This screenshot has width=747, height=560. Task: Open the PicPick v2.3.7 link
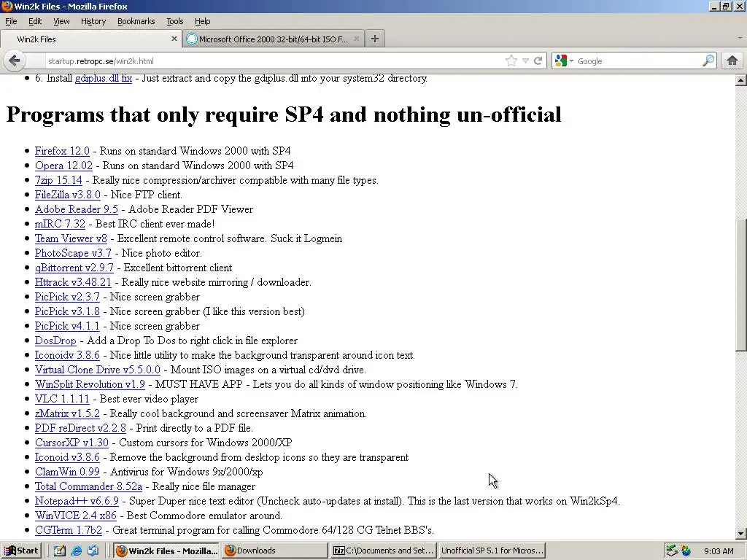point(67,297)
